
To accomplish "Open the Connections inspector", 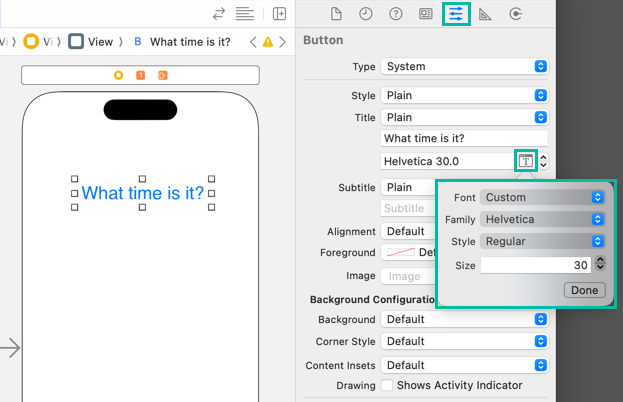I will (516, 14).
